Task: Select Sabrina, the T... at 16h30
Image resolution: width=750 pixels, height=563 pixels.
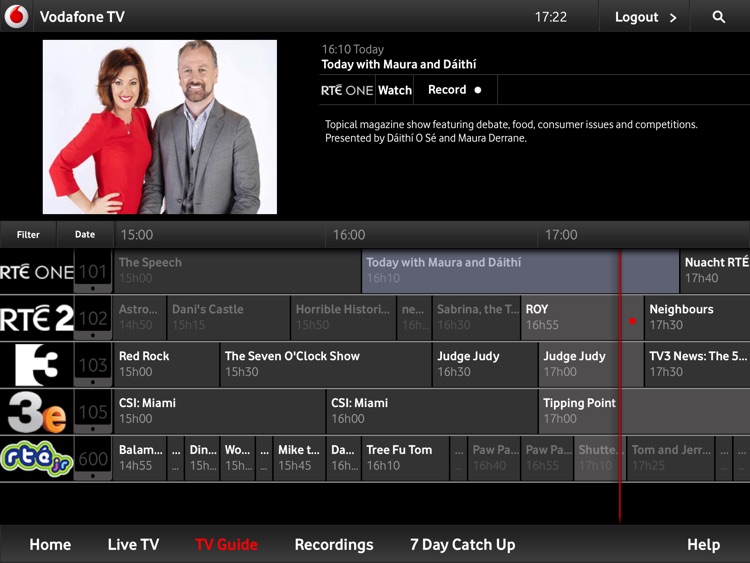Action: point(476,318)
